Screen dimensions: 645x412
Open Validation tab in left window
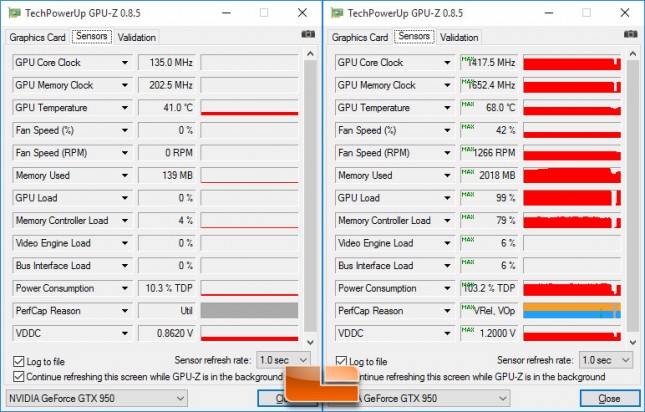(137, 37)
